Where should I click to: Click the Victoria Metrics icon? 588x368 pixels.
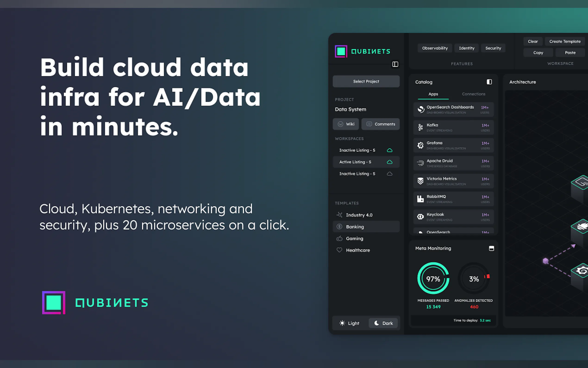pos(420,181)
